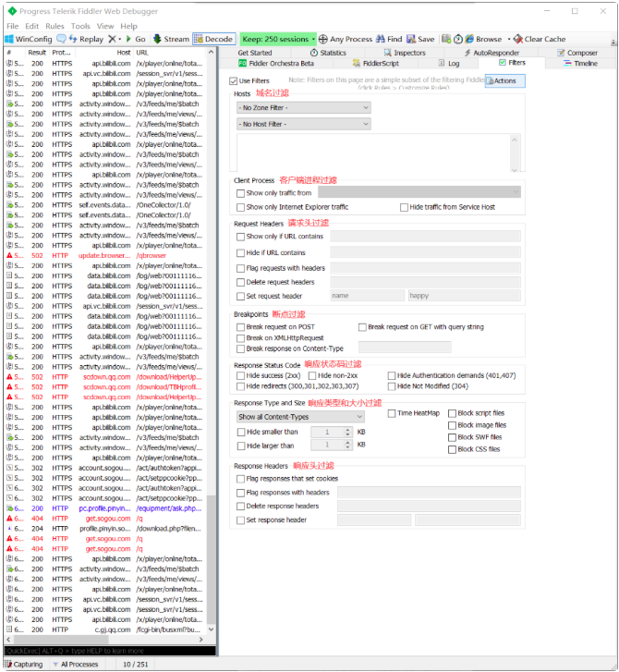Open the Rules menu
The image size is (619, 672).
[55, 26]
